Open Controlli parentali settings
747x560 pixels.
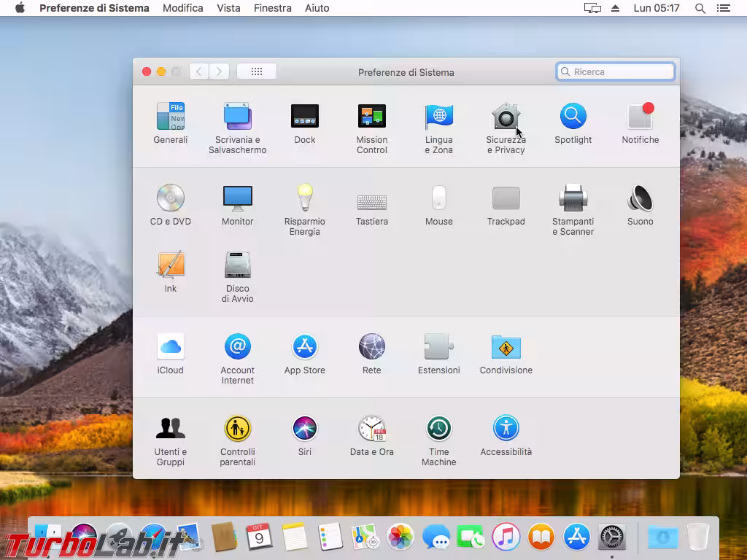(237, 429)
